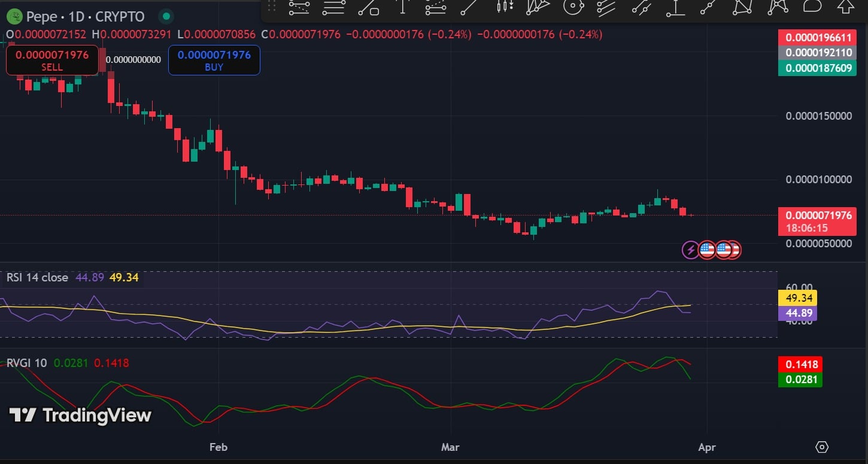Open chart settings hexagon icon
The width and height of the screenshot is (868, 464).
tap(822, 447)
